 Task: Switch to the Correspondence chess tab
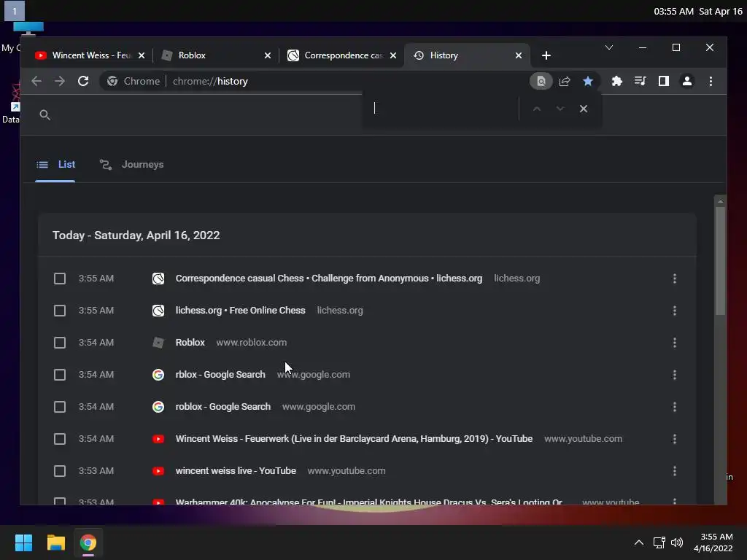tap(343, 55)
